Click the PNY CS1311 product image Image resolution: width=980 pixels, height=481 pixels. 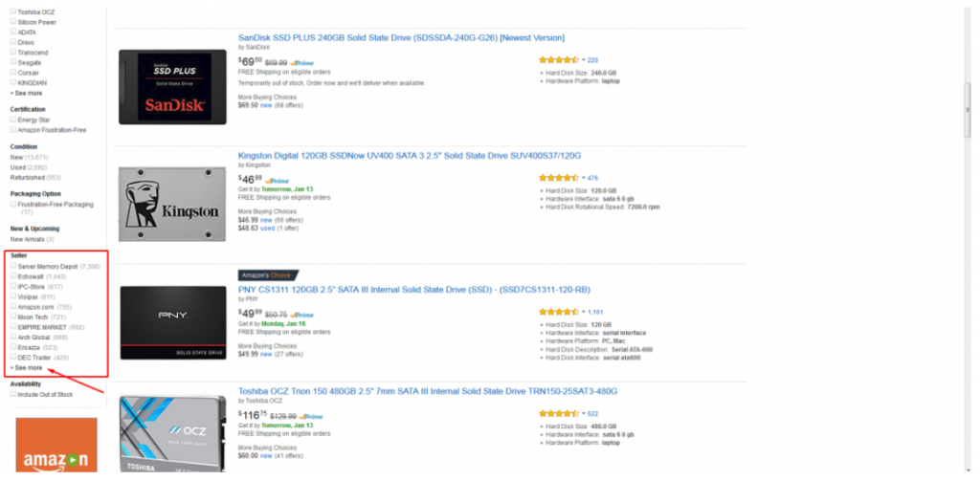click(172, 322)
